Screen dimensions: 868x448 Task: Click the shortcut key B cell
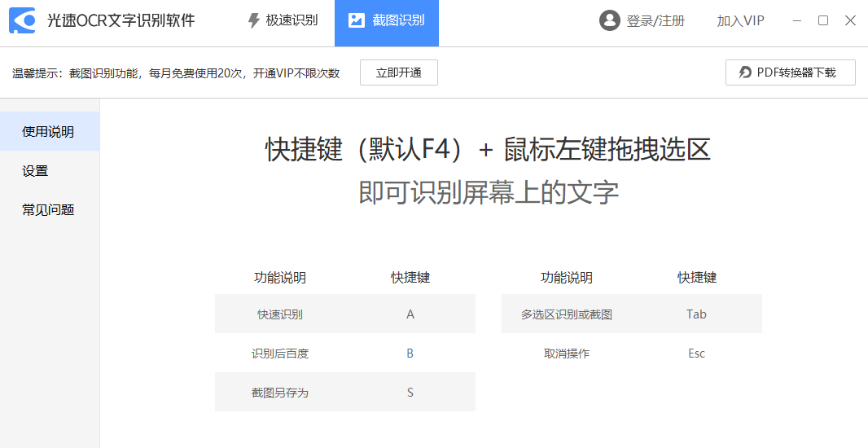(x=410, y=354)
